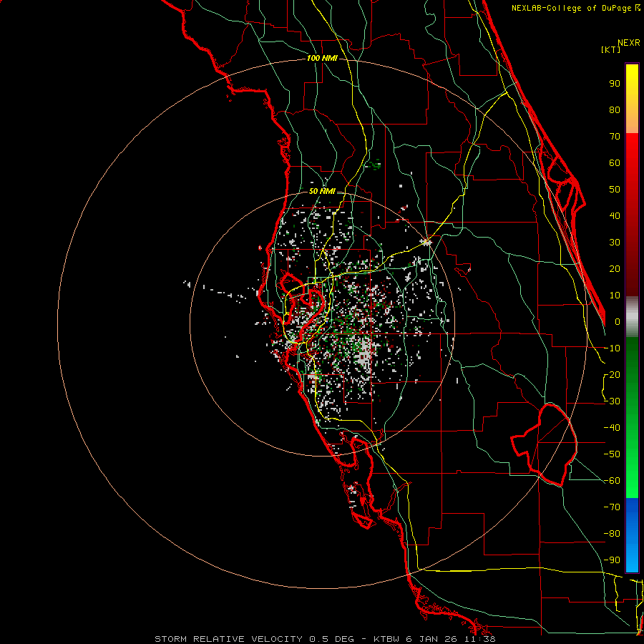Click the -90 scale value
The width and height of the screenshot is (644, 644).
click(x=612, y=560)
